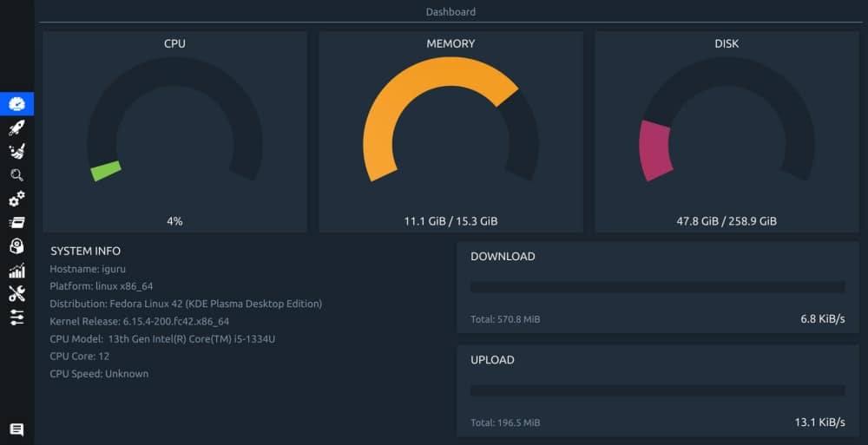This screenshot has width=868, height=445.
Task: Open the Search magnifier icon in sidebar
Action: click(16, 175)
